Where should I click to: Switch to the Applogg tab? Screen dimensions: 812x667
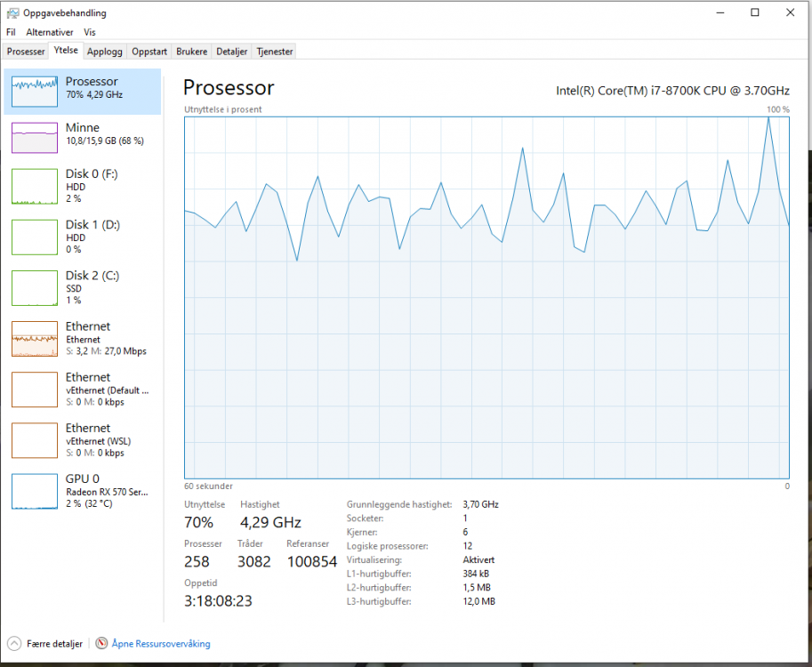(x=105, y=52)
